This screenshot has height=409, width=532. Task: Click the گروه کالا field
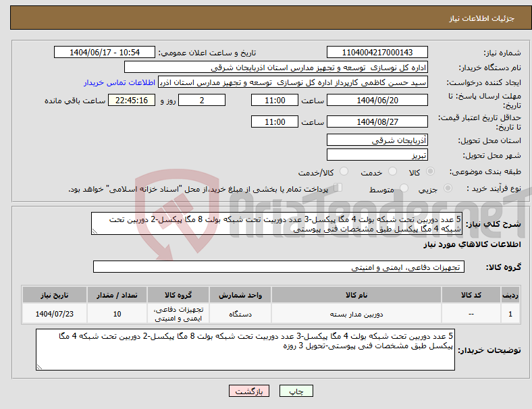click(x=279, y=267)
